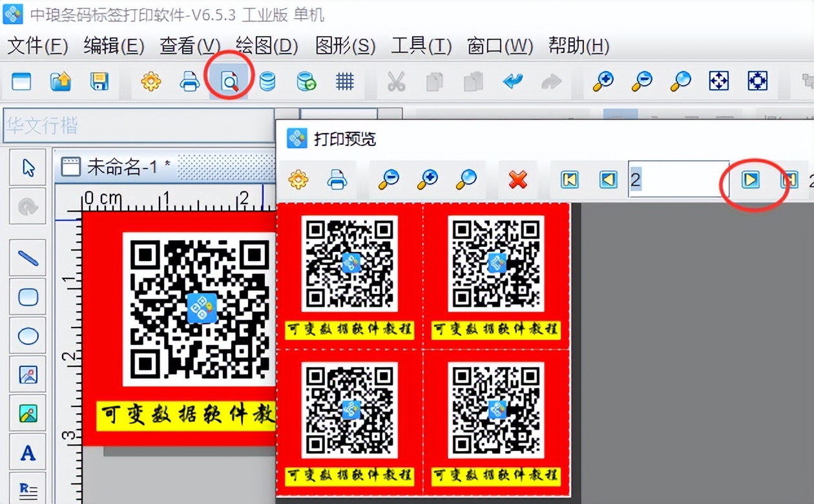The width and height of the screenshot is (814, 504).
Task: Click top-right label in print preview
Action: click(496, 276)
